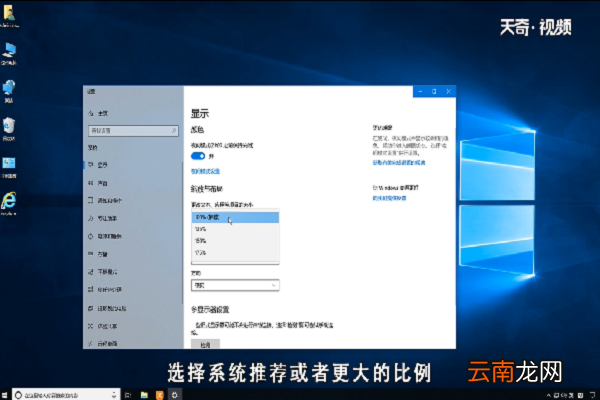
Task: Close the Settings window
Action: [x=448, y=91]
